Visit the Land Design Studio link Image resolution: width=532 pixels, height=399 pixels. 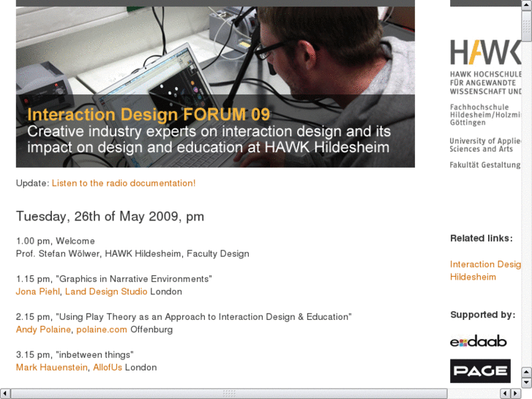click(106, 291)
